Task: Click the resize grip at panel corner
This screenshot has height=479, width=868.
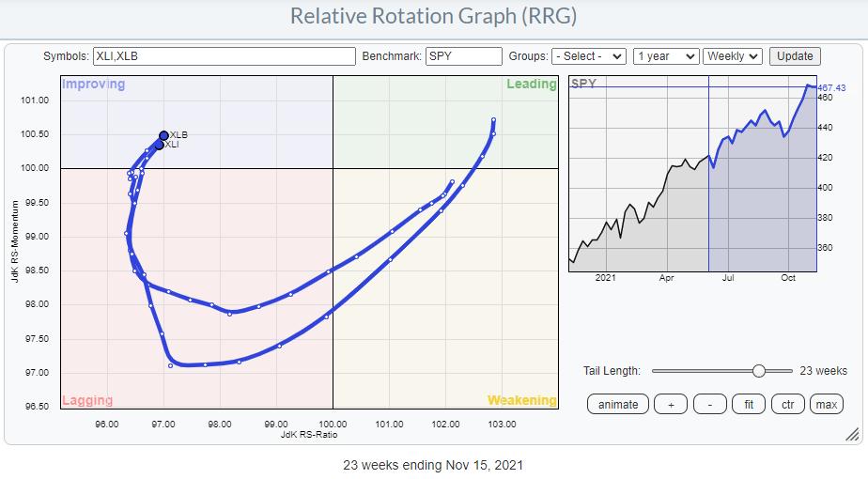Action: click(851, 434)
